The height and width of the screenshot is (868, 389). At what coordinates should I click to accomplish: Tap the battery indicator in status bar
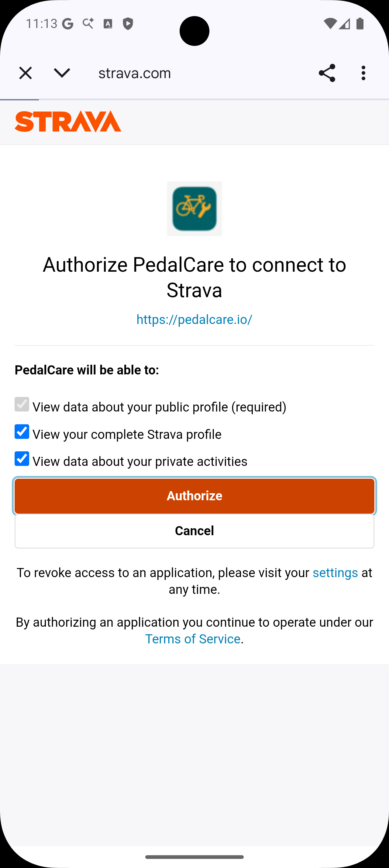coord(360,24)
